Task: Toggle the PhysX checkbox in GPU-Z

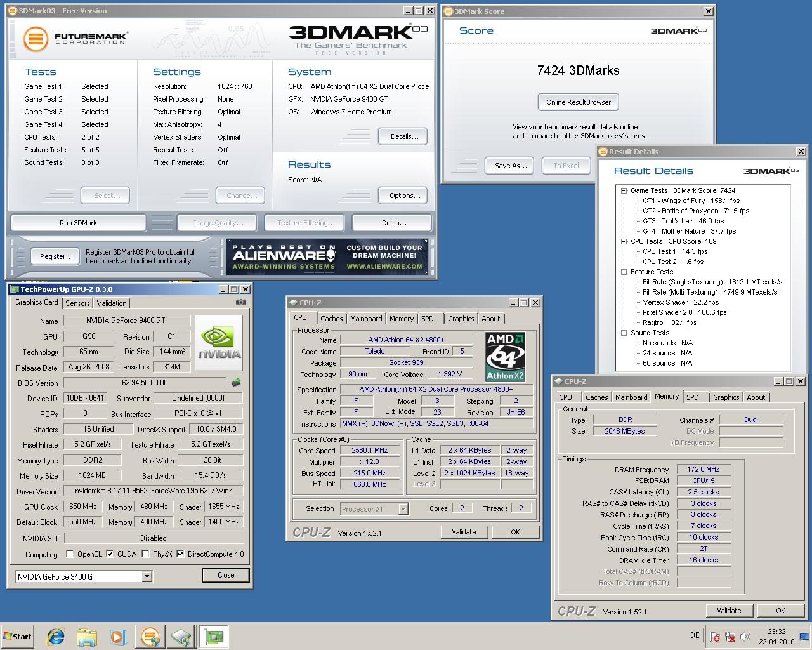Action: pos(146,554)
